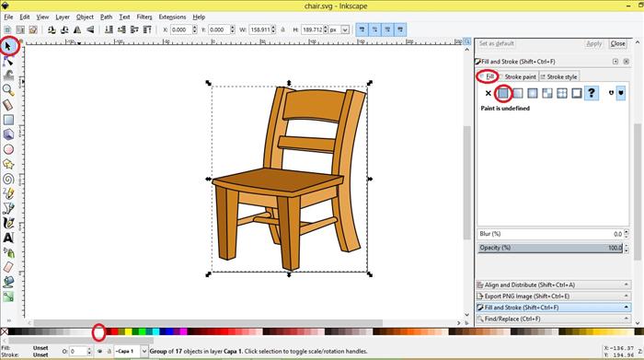Screen dimensions: 644x360
Task: Open the File menu
Action: [8, 17]
